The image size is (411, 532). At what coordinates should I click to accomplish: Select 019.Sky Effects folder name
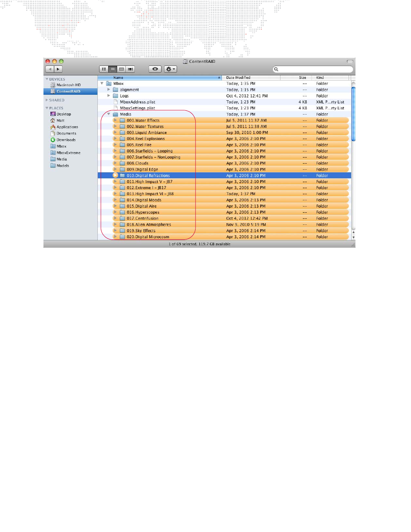(141, 231)
